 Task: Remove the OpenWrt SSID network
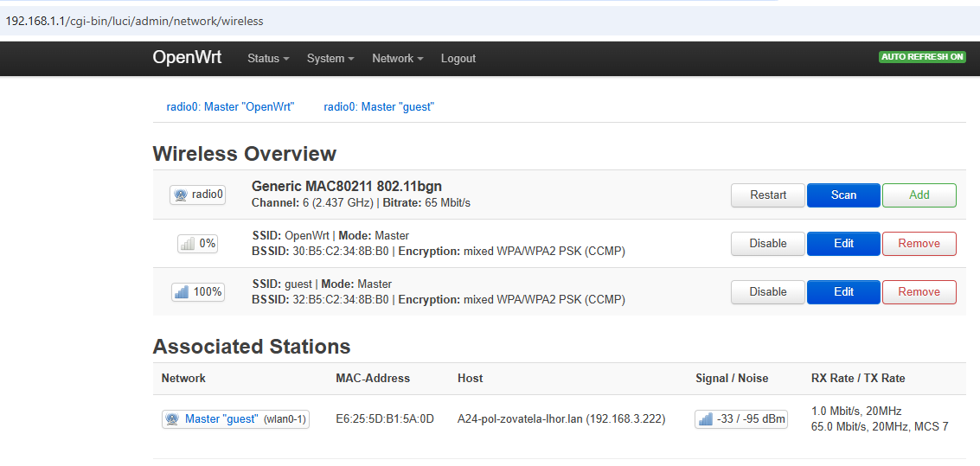tap(919, 244)
